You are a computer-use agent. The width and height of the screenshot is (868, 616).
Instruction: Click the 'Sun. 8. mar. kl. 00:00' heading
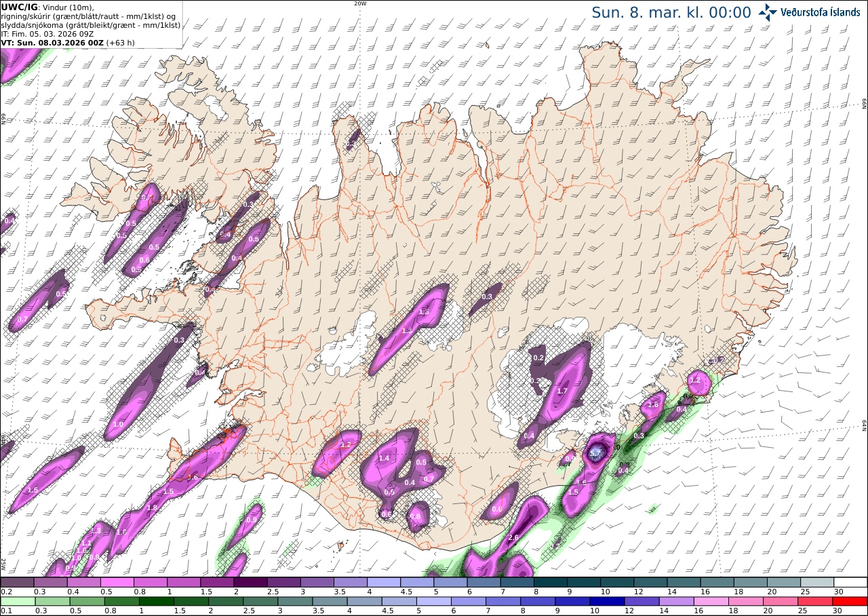671,12
